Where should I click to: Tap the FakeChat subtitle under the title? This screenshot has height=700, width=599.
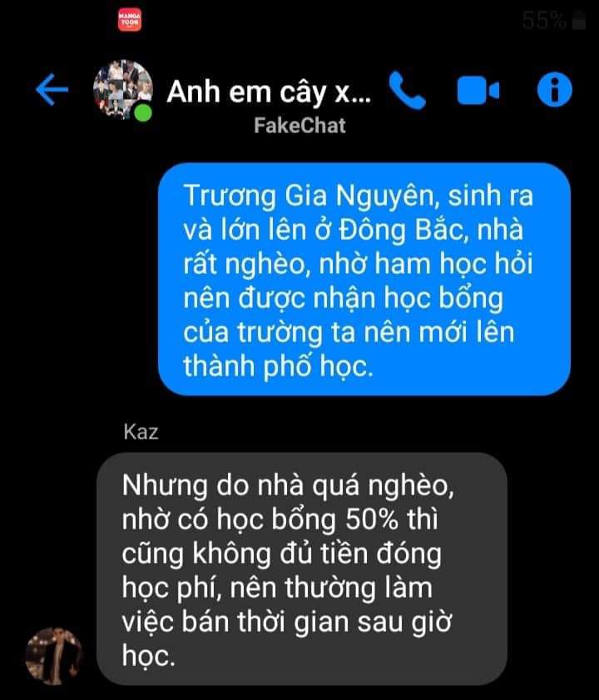pyautogui.click(x=299, y=126)
